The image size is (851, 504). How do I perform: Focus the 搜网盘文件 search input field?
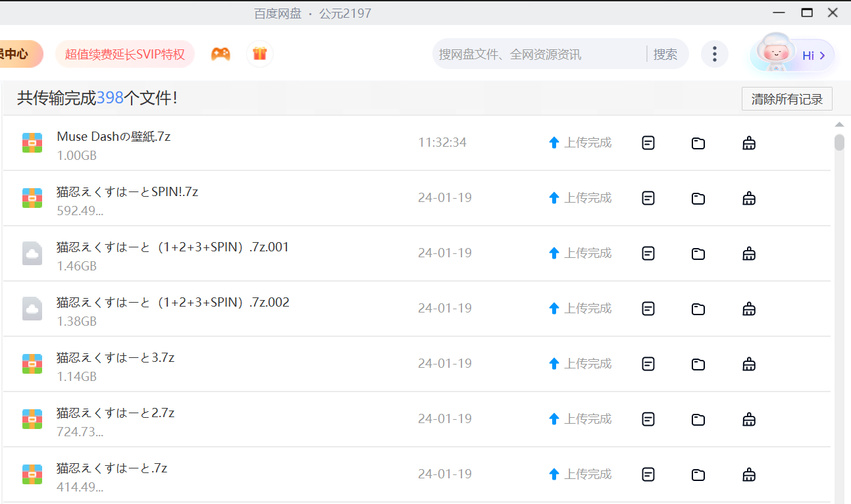[540, 54]
